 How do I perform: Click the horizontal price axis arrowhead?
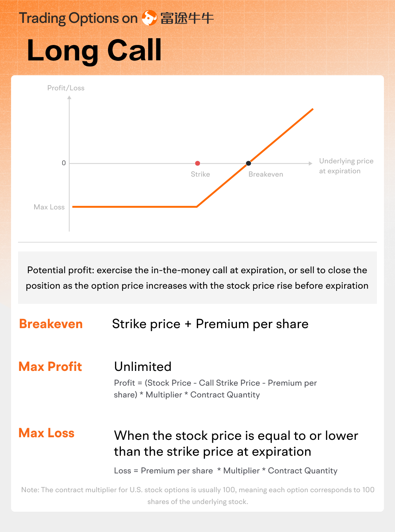[311, 163]
